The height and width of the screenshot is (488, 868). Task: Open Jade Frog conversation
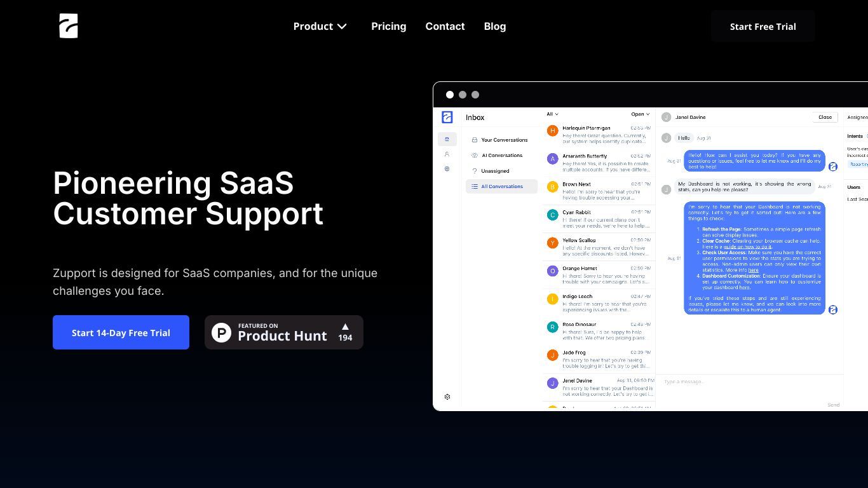599,358
